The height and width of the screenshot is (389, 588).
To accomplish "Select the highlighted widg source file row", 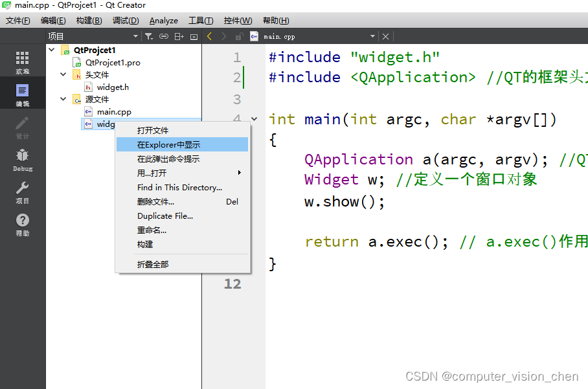I will click(x=99, y=124).
